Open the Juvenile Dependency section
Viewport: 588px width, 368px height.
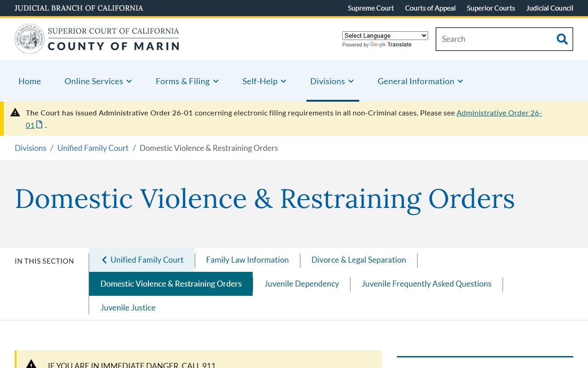[302, 284]
